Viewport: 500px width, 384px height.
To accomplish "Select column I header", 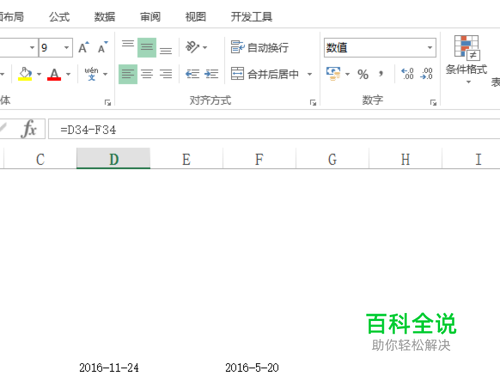I will (x=478, y=159).
